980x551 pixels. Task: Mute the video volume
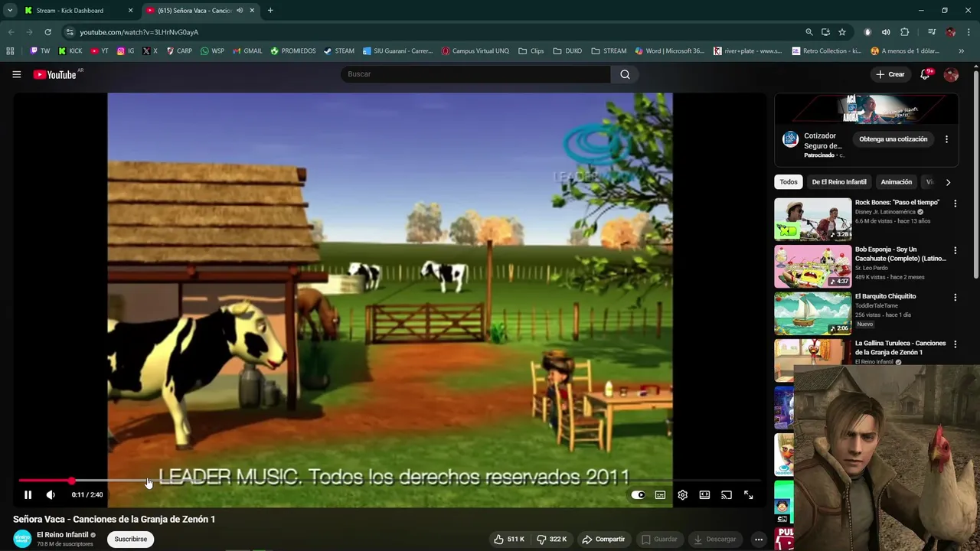pos(51,495)
